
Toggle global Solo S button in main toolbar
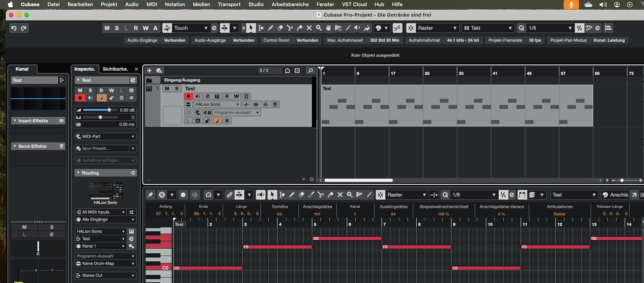tap(117, 28)
